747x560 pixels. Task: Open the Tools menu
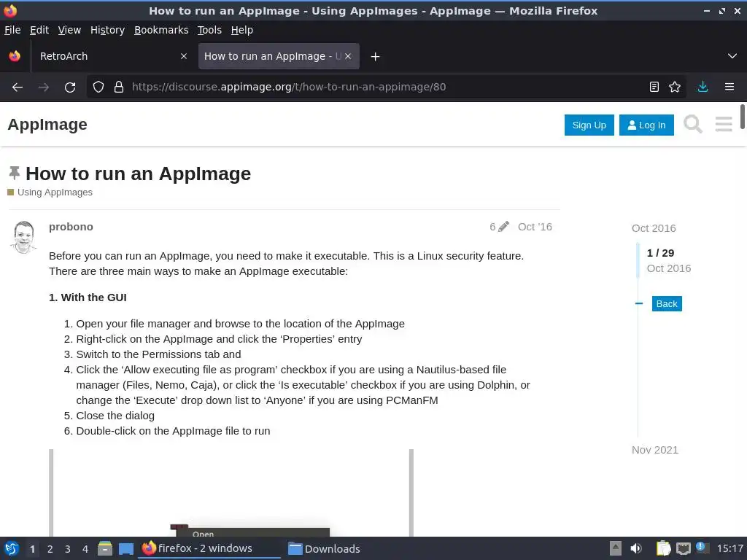tap(209, 30)
